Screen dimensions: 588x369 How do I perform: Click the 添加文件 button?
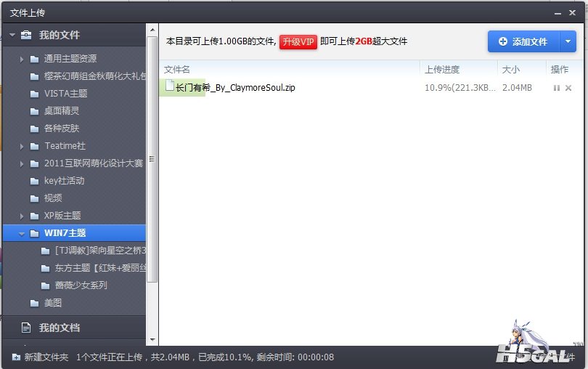pyautogui.click(x=523, y=42)
